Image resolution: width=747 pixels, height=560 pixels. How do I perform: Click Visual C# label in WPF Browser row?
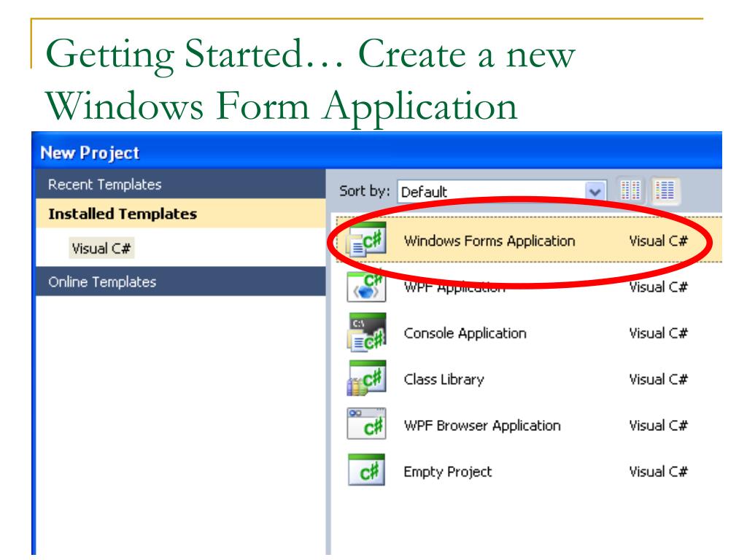coord(658,425)
